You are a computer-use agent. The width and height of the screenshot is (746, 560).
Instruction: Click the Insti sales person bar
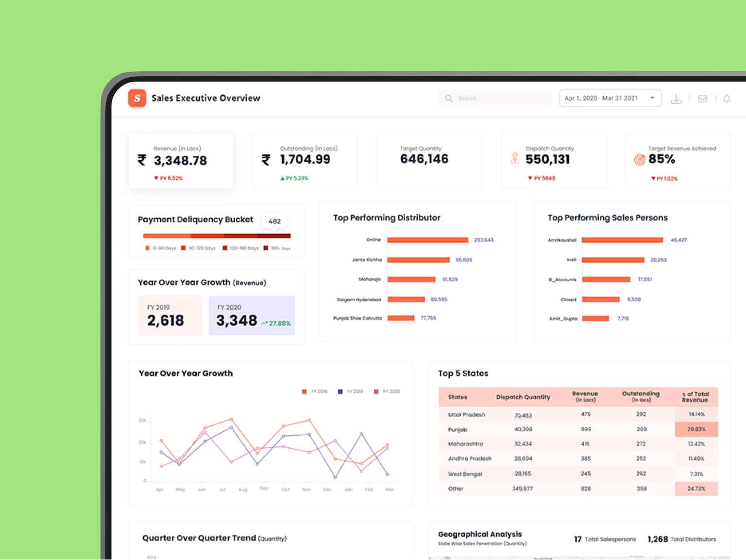[613, 260]
